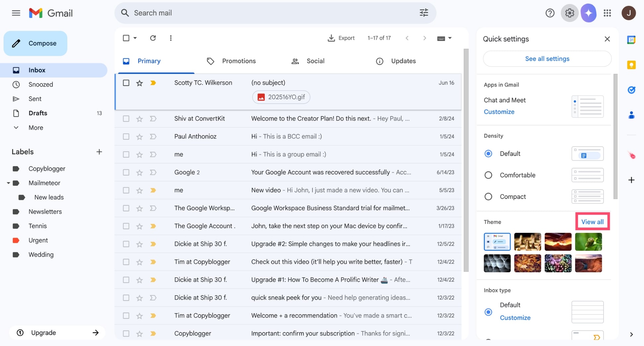This screenshot has height=346, width=644.
Task: Select the Scotty TC. Wilkerson email checkbox
Action: coord(126,83)
